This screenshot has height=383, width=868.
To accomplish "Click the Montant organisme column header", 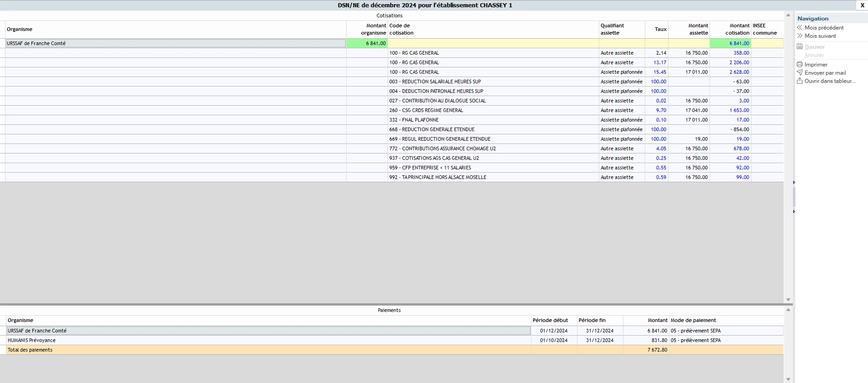I will (367, 29).
